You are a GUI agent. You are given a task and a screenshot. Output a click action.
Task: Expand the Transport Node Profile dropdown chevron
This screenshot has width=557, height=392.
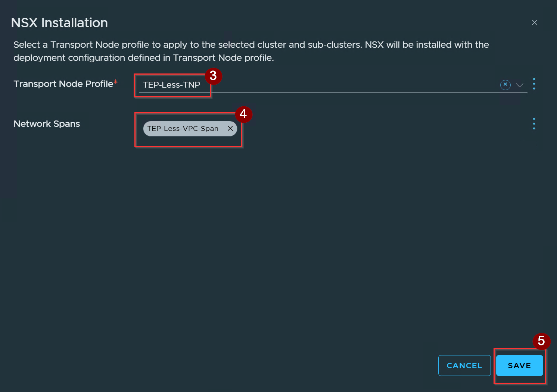tap(520, 85)
